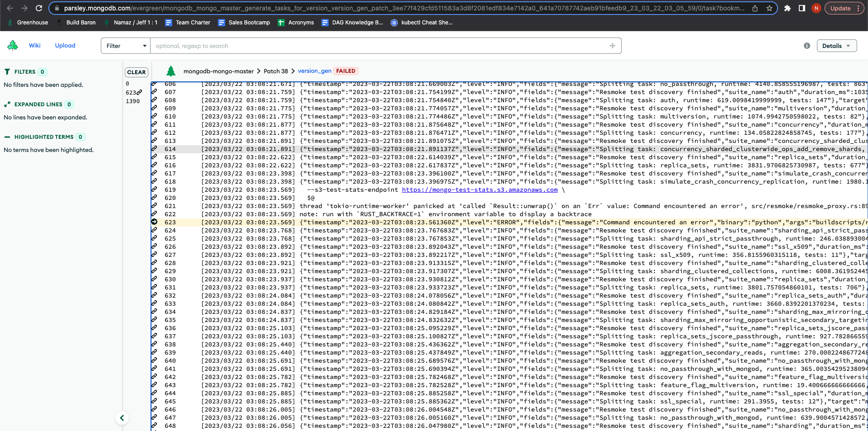This screenshot has width=868, height=431.
Task: Click the plus icon inside the search bar
Action: [613, 46]
